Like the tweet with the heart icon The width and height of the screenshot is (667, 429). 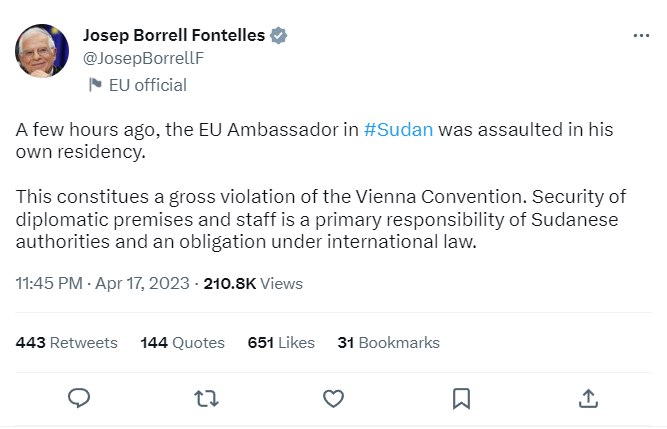(333, 399)
